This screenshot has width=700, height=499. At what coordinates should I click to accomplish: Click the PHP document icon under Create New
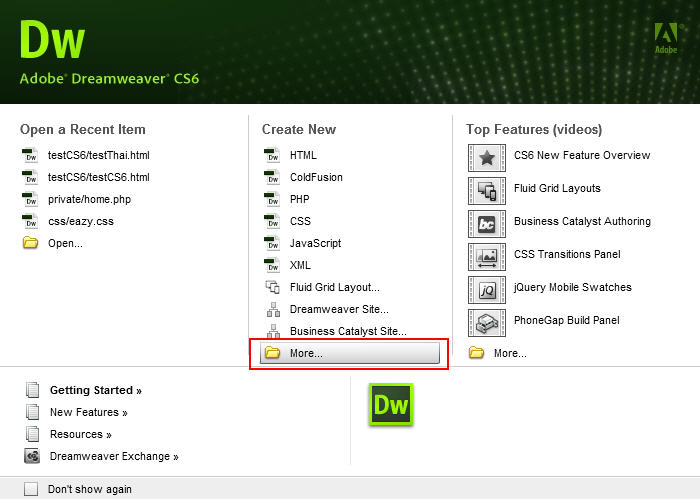272,199
